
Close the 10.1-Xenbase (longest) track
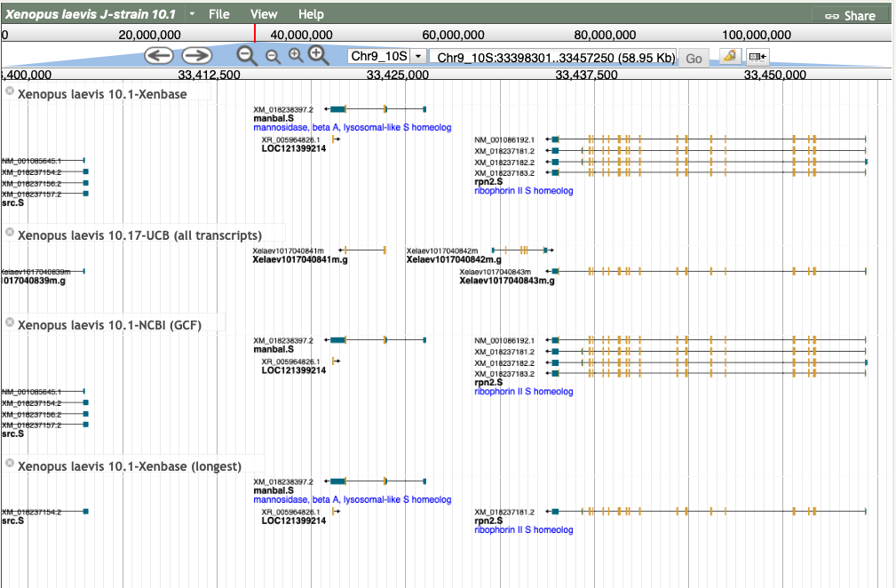[x=10, y=465]
